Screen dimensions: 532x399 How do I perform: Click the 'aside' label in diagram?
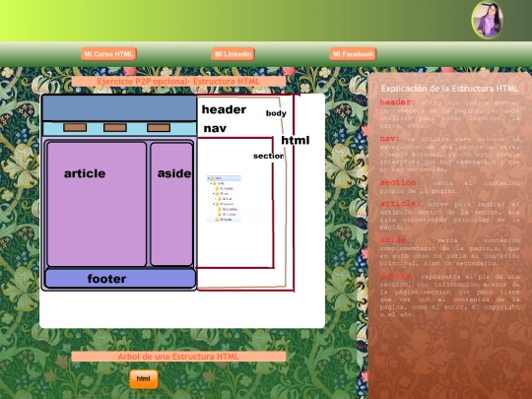click(x=174, y=173)
